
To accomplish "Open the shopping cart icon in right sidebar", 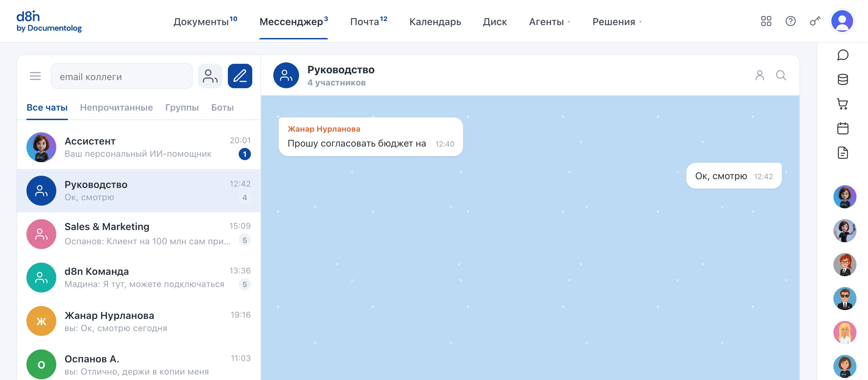I will click(843, 104).
